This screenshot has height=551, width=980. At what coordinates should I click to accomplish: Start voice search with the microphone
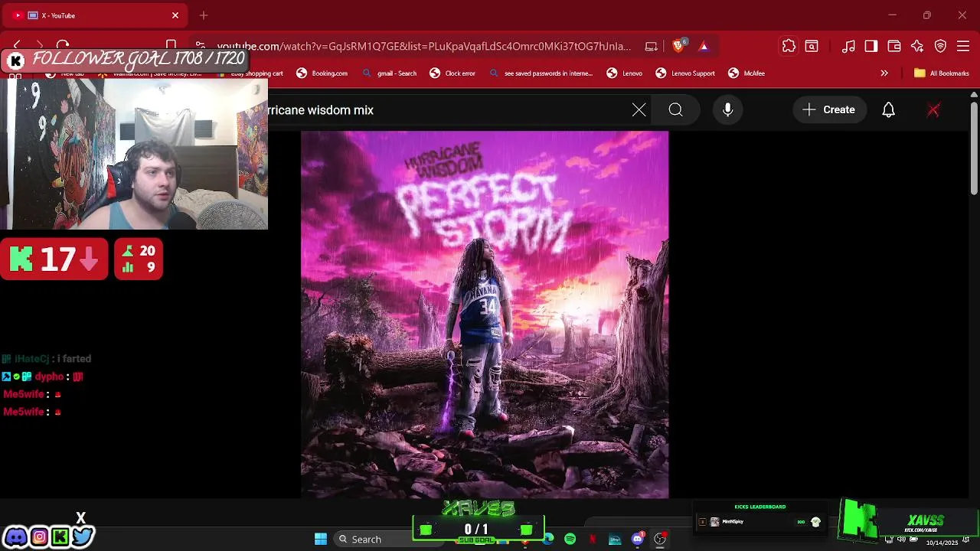tap(727, 110)
